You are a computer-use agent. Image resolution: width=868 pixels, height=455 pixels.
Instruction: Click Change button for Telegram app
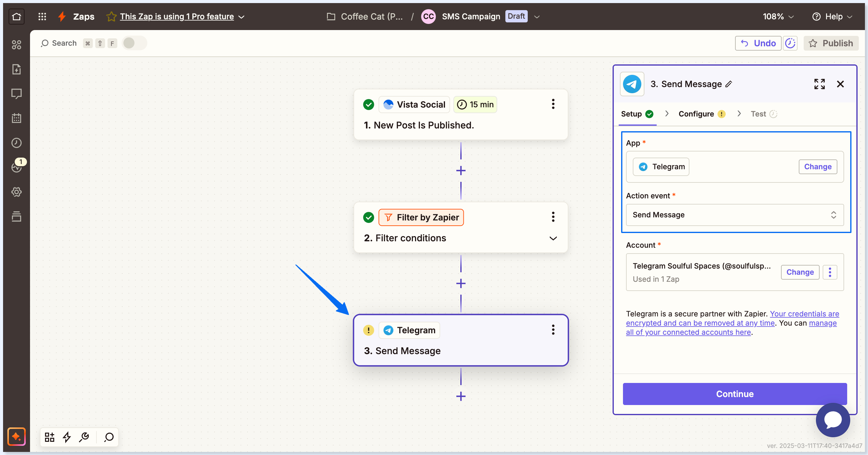pos(818,166)
